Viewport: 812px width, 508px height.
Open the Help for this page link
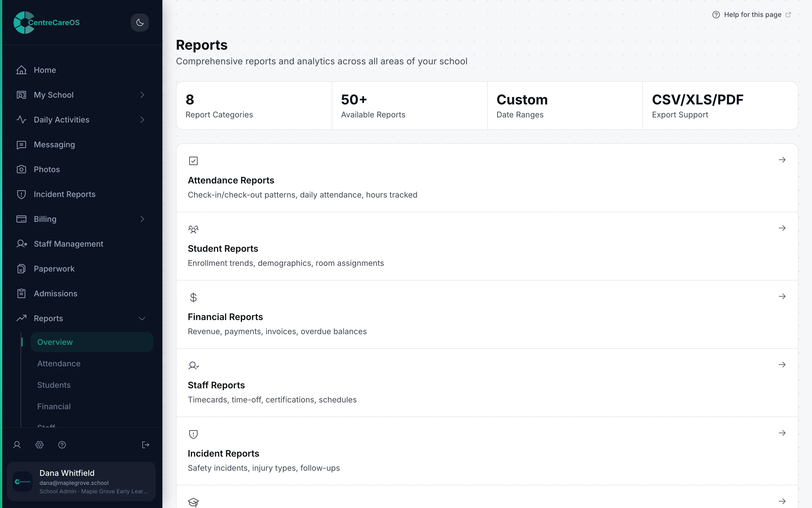[x=752, y=15]
